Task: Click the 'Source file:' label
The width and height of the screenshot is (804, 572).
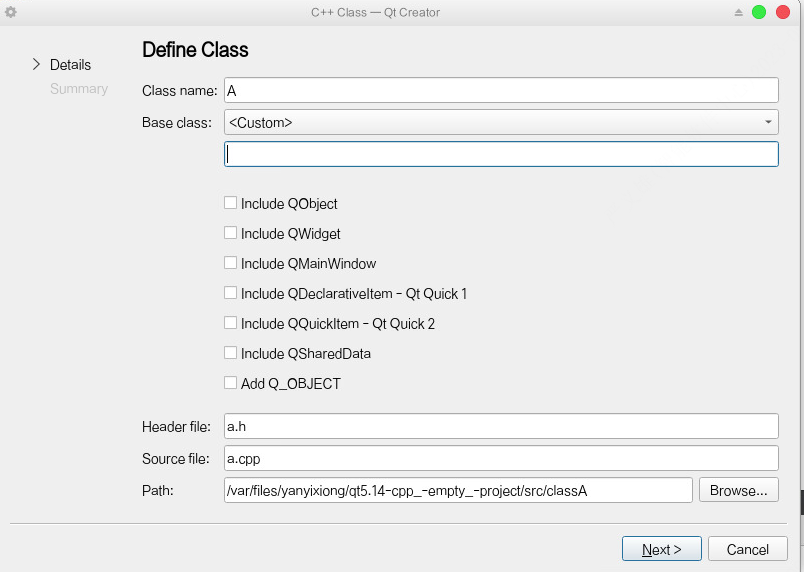Action: [x=176, y=459]
